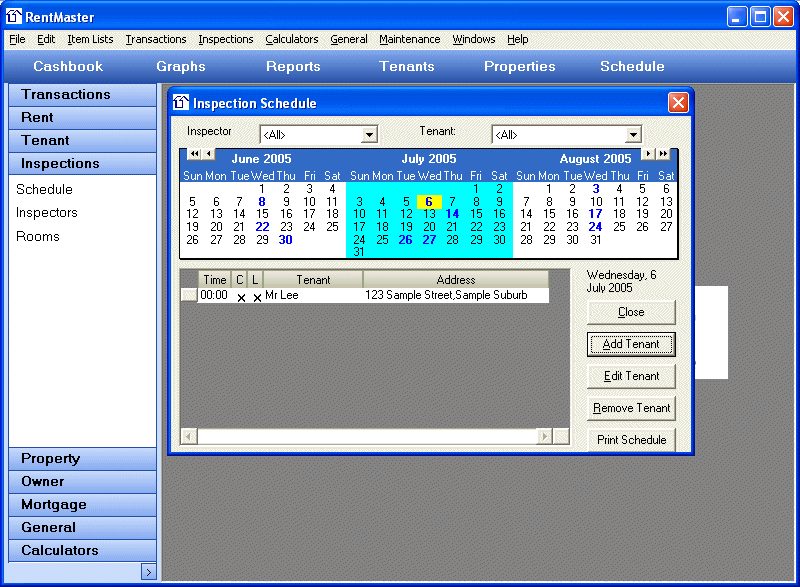Switch to the Reports tab
This screenshot has height=587, width=800.
pyautogui.click(x=293, y=66)
